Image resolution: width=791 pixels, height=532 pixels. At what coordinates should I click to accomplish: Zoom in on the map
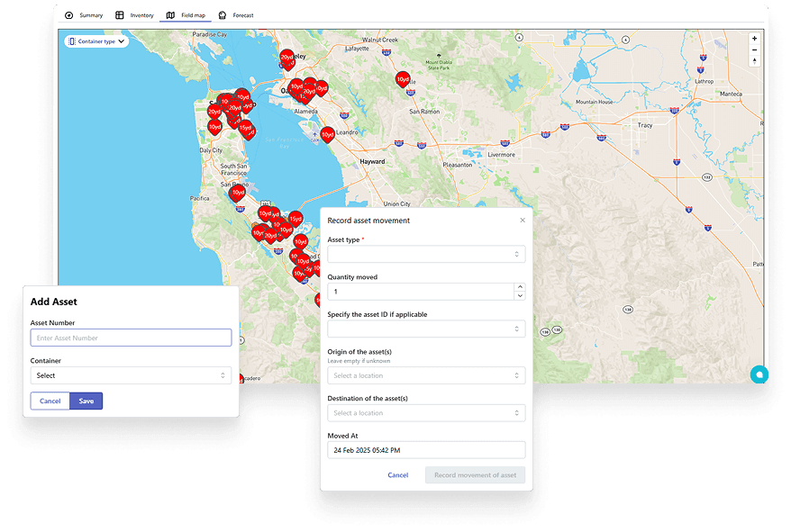tap(754, 39)
